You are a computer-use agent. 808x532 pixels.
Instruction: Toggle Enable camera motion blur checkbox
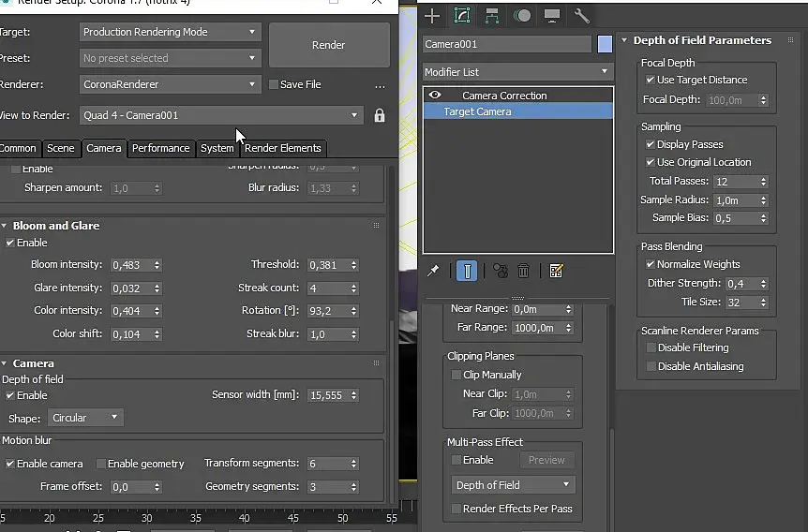[x=10, y=464]
